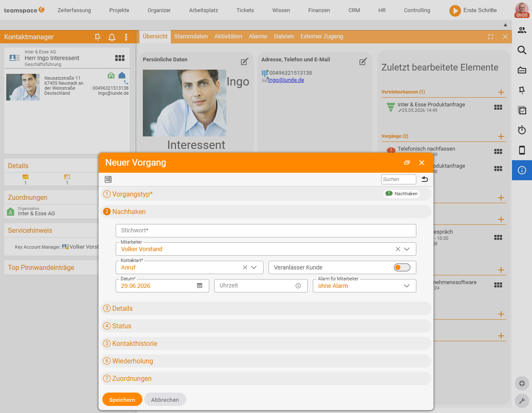Switch to the Dateien tab
Screen dimensions: 532x413
pyautogui.click(x=284, y=36)
